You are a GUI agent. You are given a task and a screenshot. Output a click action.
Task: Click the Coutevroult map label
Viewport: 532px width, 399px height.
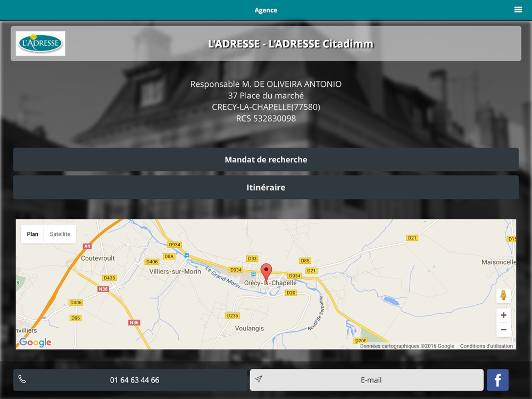98,258
